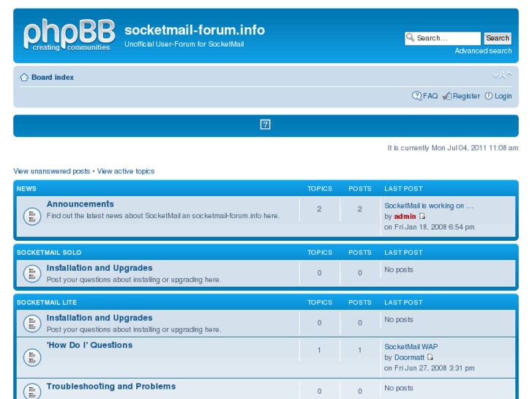This screenshot has width=532, height=399.
Task: Click 'No posts' in Troubleshooting and Problems row
Action: point(399,388)
